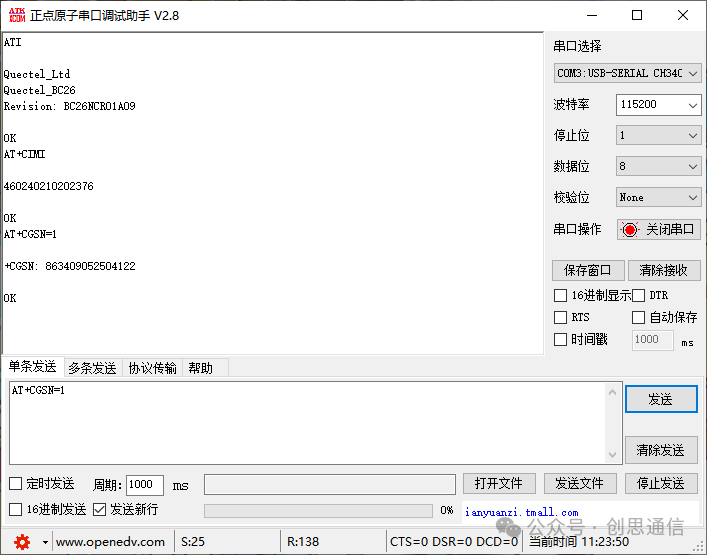Minimize the serial assistant window
The width and height of the screenshot is (707, 555).
coord(592,15)
